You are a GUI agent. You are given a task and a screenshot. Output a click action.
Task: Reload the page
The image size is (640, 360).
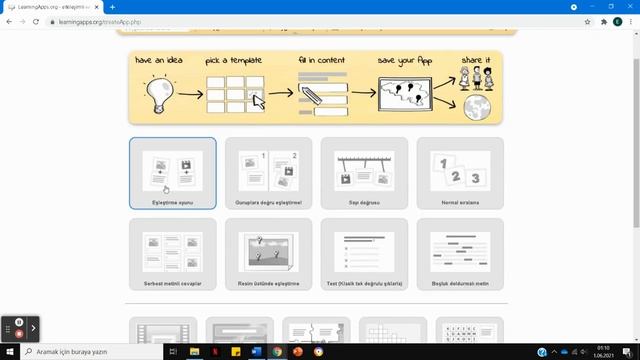pyautogui.click(x=36, y=22)
